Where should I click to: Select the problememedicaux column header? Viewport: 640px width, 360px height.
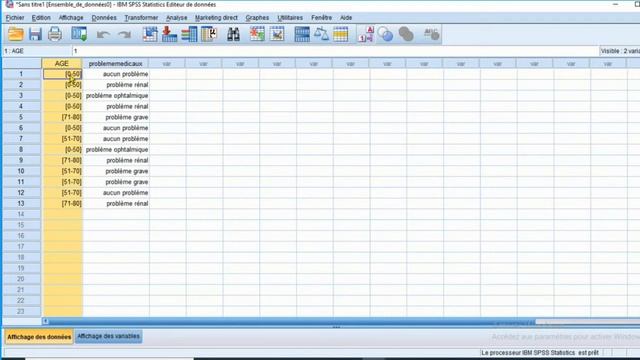116,64
